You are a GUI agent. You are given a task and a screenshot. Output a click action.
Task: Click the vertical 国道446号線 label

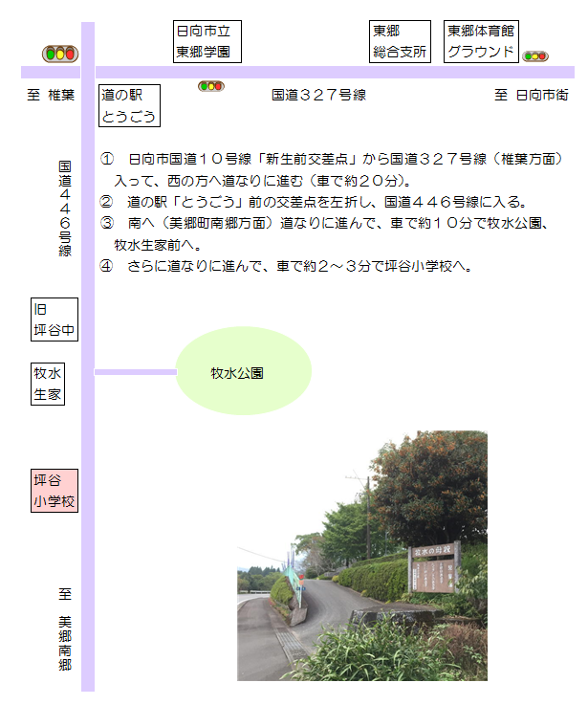tap(65, 209)
